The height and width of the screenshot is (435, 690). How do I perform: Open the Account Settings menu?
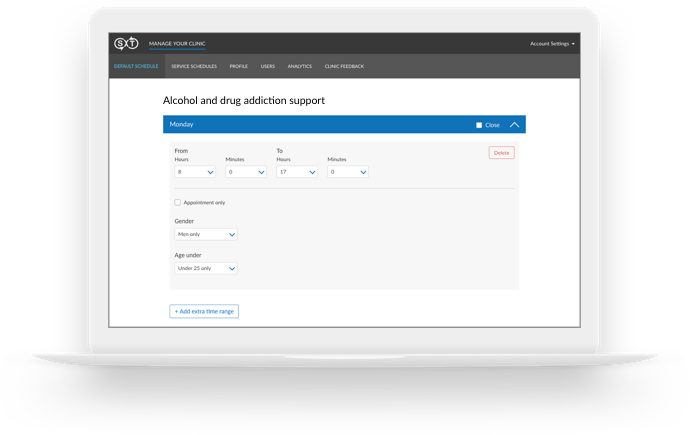[552, 44]
